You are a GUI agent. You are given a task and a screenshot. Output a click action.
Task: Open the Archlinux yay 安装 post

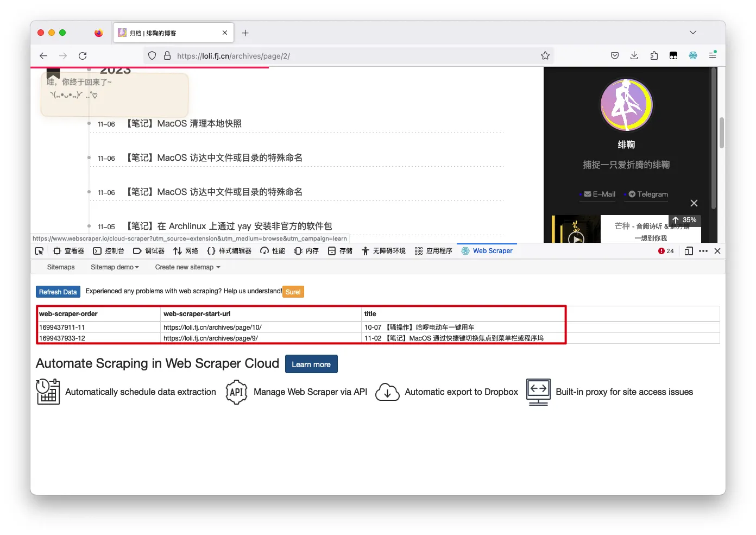pos(229,226)
